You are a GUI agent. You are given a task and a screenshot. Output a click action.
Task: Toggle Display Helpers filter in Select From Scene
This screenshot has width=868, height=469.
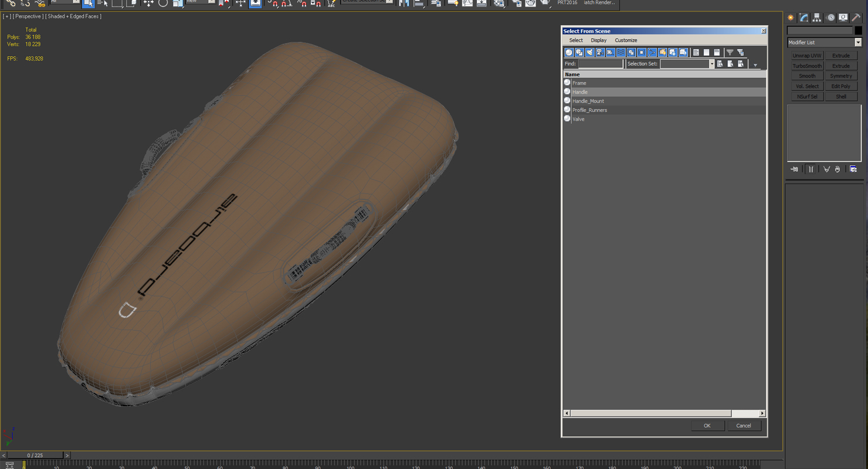coord(611,53)
